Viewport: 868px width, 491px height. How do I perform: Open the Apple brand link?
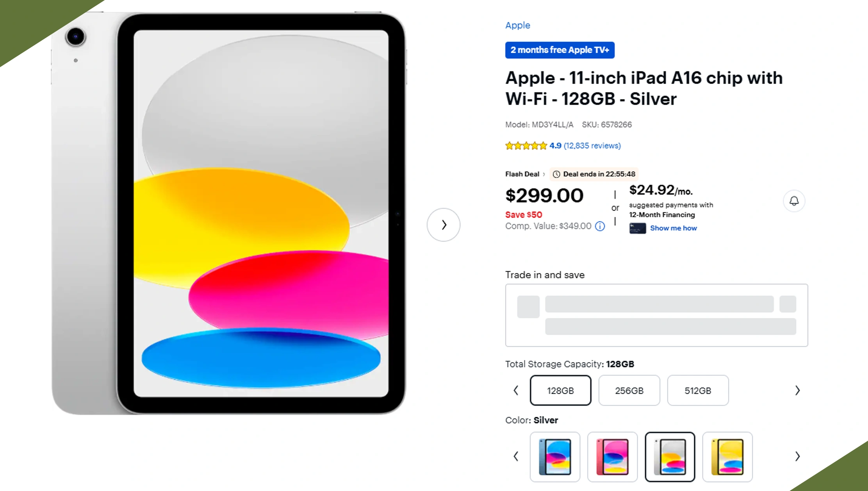517,25
